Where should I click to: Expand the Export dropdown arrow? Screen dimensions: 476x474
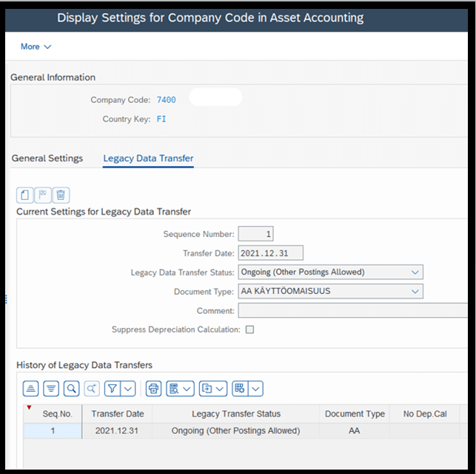click(220, 389)
